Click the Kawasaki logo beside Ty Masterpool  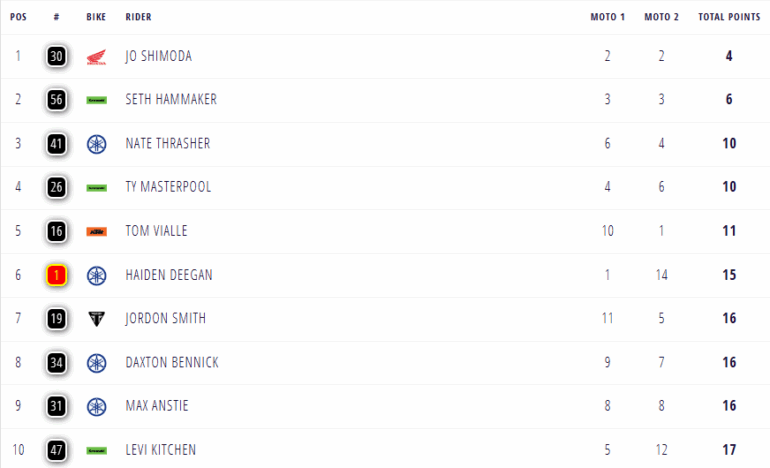point(96,188)
